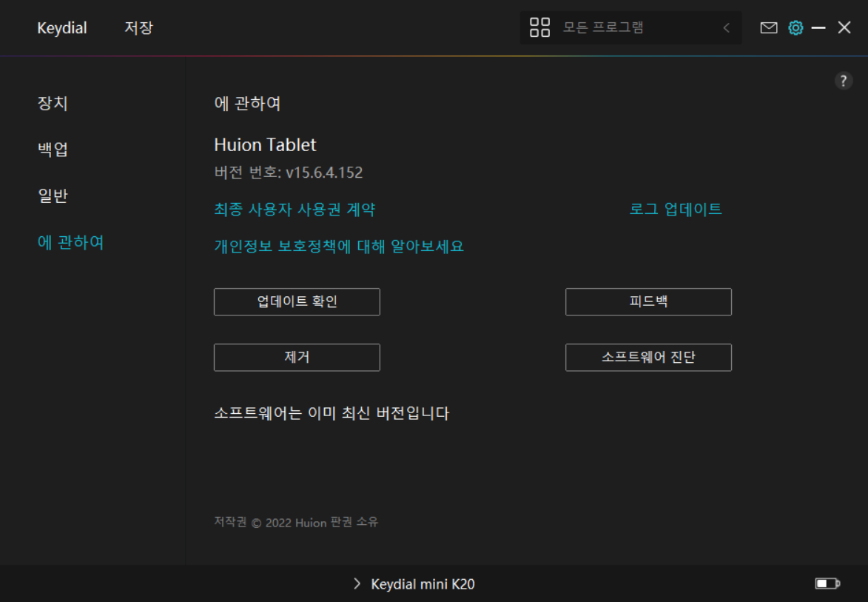Go to the 백업 section

53,149
